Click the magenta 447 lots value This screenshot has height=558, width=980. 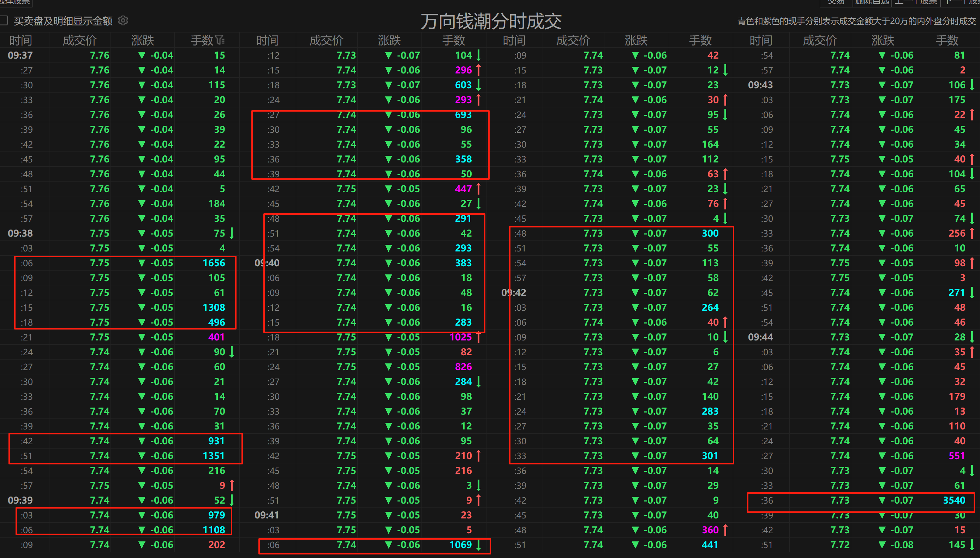[464, 189]
